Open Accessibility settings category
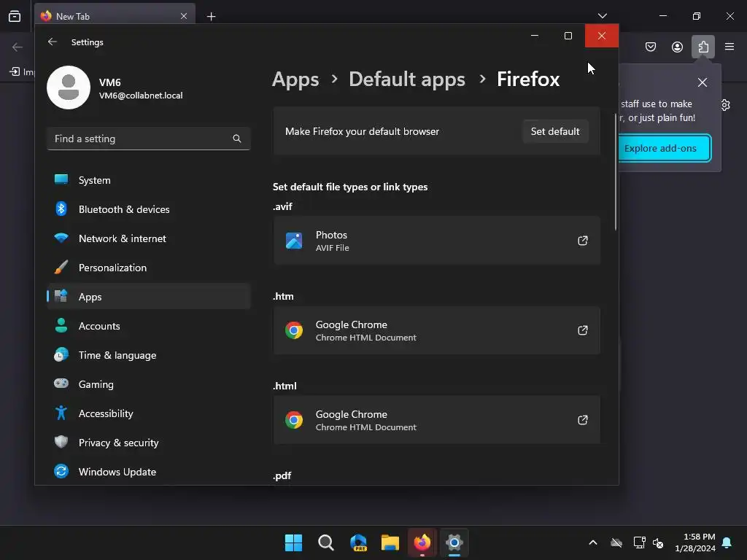The height and width of the screenshot is (560, 747). click(x=149, y=413)
